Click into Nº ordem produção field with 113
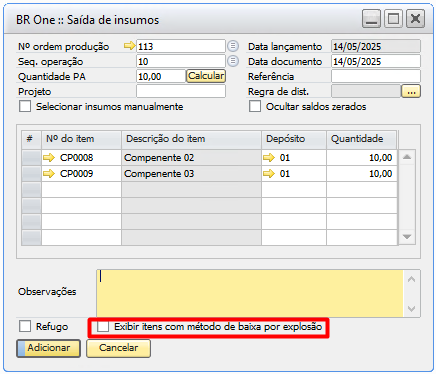The height and width of the screenshot is (374, 436). click(x=181, y=46)
